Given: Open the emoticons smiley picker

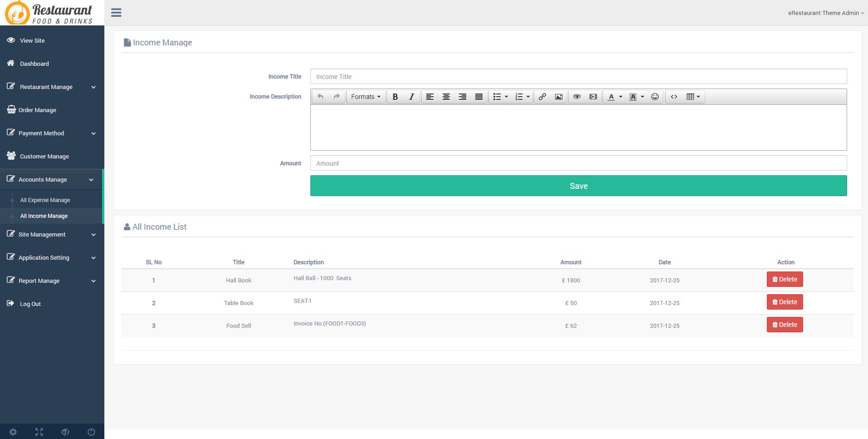Looking at the screenshot, I should coord(655,97).
